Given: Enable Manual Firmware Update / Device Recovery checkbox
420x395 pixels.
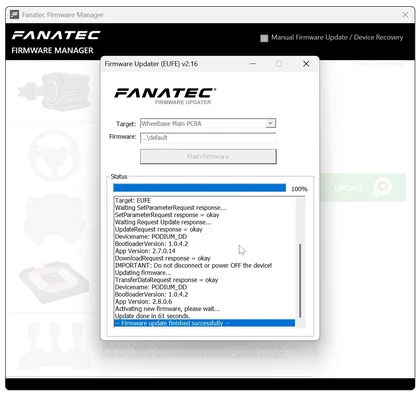Looking at the screenshot, I should point(264,38).
